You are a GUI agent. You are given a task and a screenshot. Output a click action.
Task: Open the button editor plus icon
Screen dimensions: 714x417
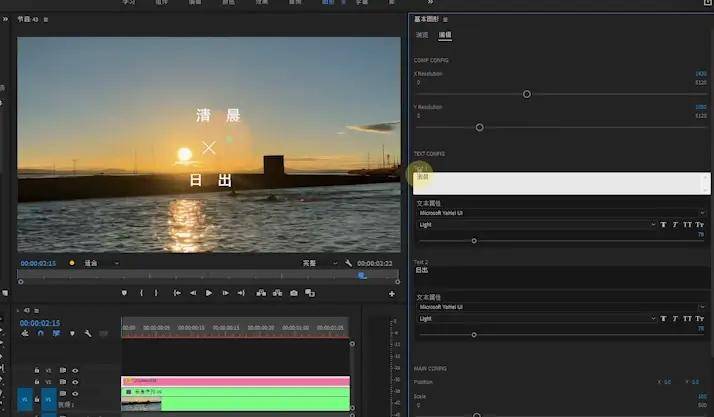pyautogui.click(x=392, y=294)
